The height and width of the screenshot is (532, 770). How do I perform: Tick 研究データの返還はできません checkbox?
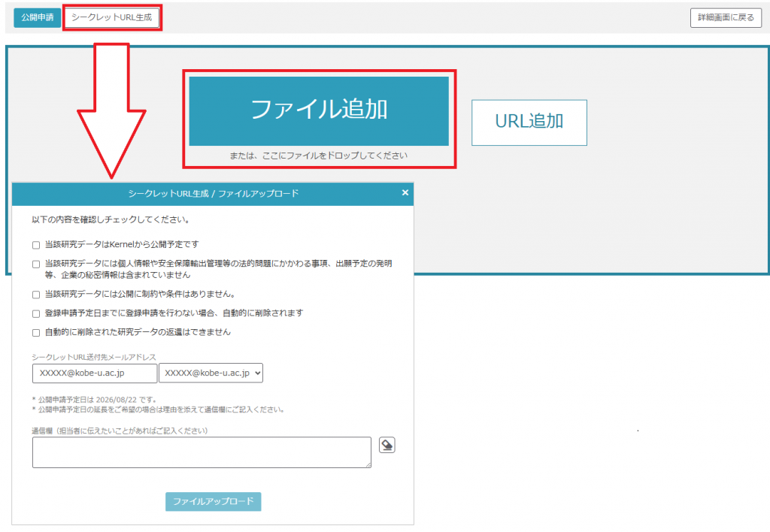36,333
